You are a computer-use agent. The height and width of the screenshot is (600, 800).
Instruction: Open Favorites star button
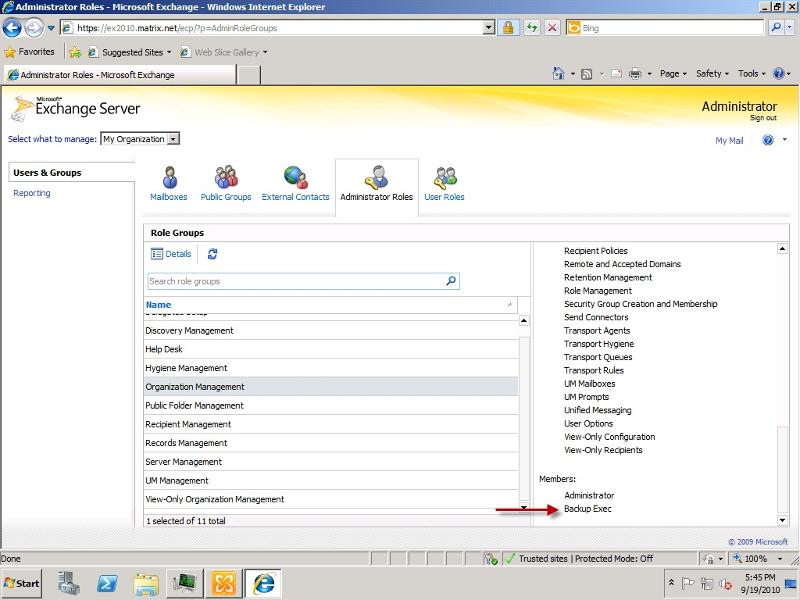click(x=29, y=52)
